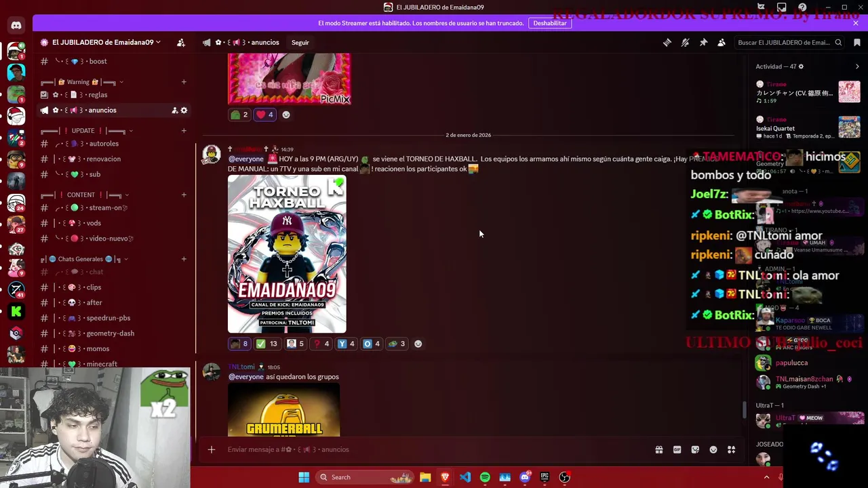Open the GIF picker
This screenshot has height=488, width=868.
677,449
